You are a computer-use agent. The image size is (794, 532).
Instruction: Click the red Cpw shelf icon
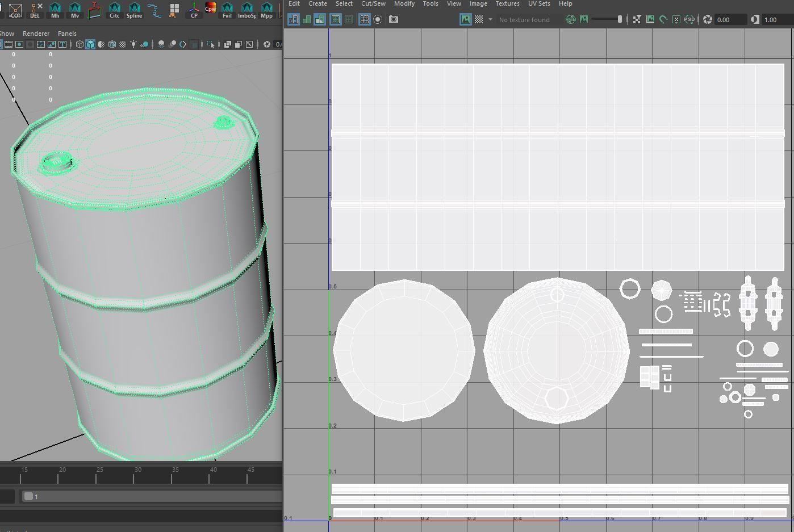click(x=211, y=9)
